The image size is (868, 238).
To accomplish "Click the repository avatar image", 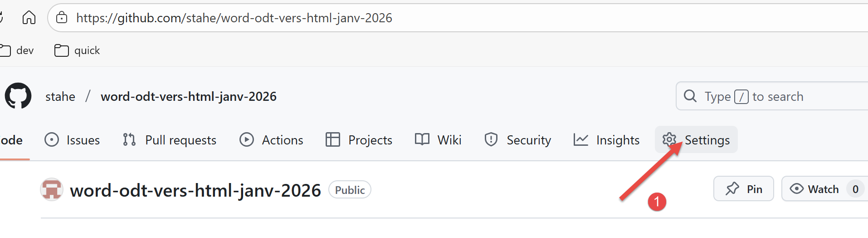I will pyautogui.click(x=52, y=189).
